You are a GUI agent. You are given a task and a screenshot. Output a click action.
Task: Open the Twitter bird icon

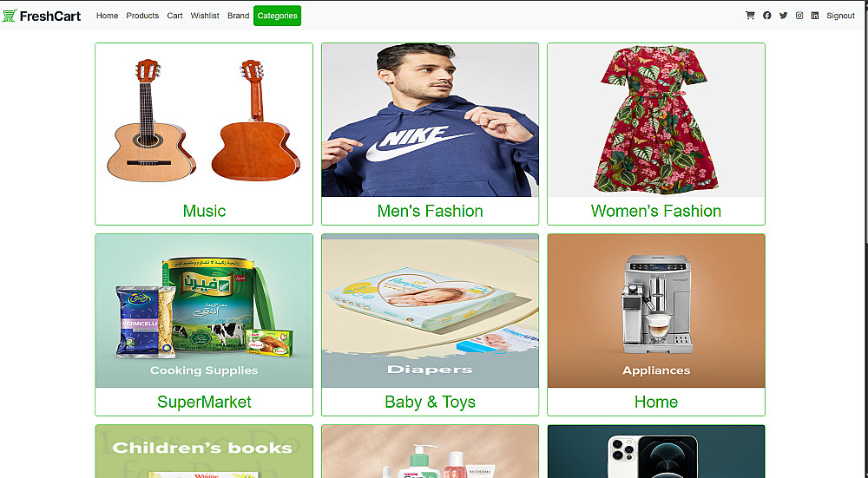(783, 16)
